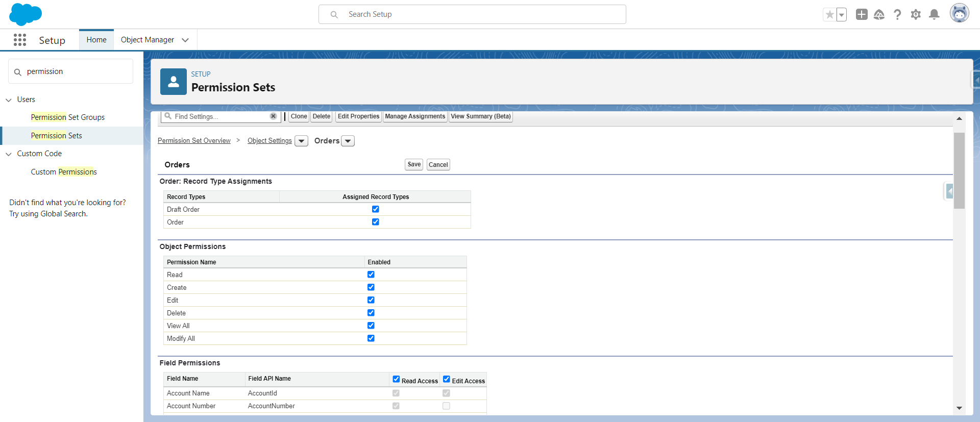Go to the Permission Set Overview link
This screenshot has width=980, height=422.
coord(194,141)
